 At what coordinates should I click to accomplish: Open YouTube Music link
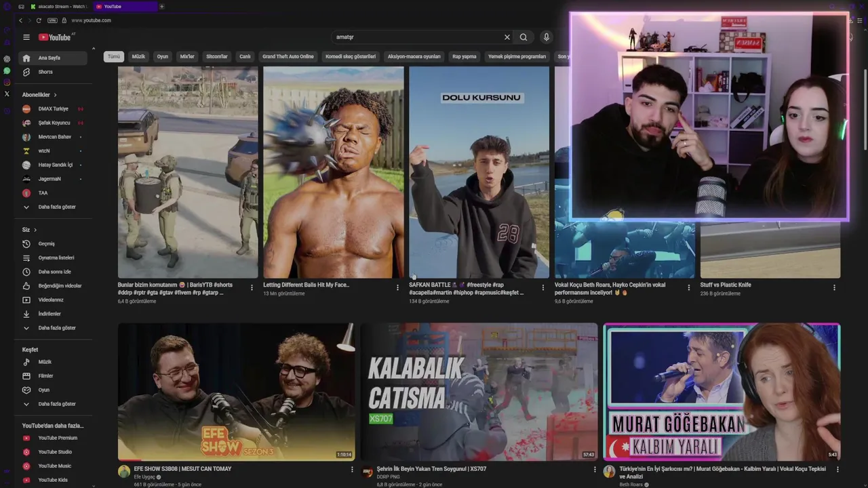[52, 466]
